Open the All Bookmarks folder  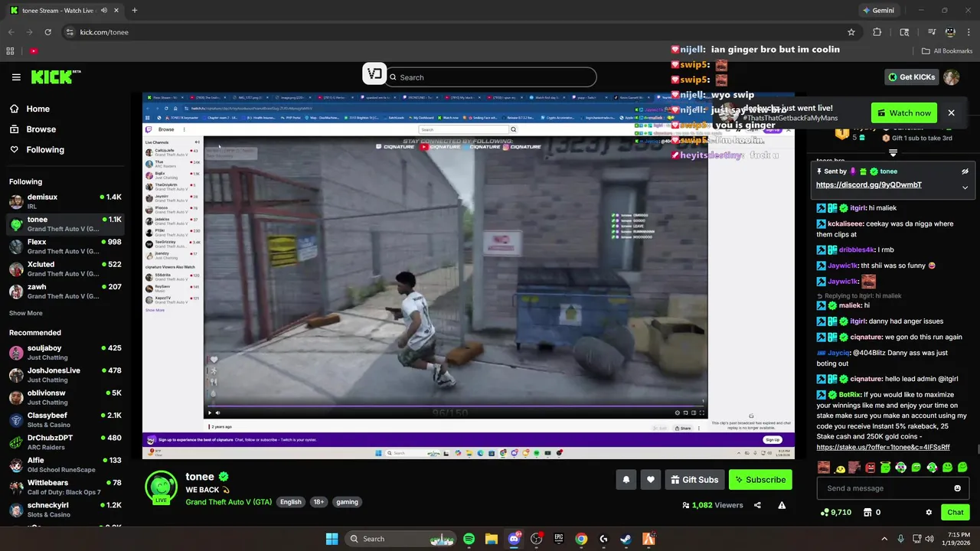pyautogui.click(x=947, y=51)
